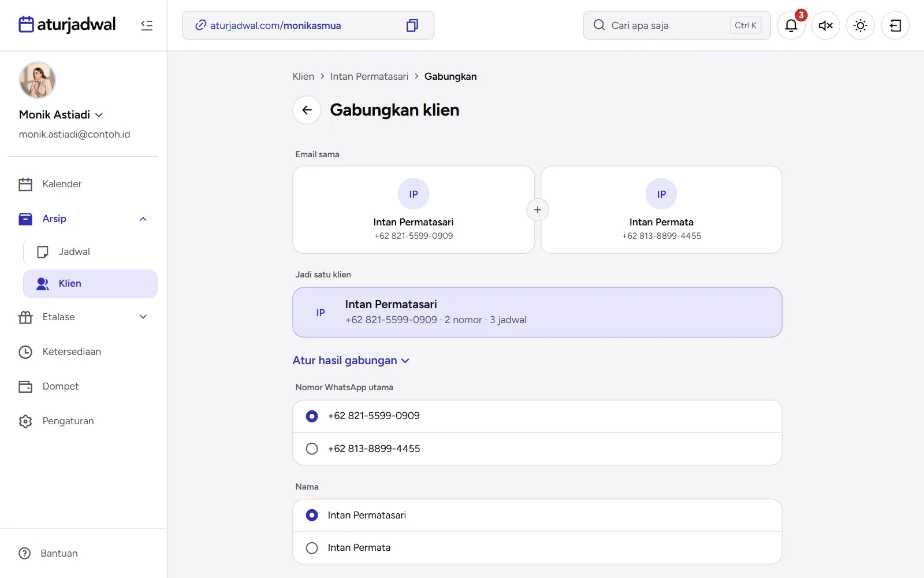Image resolution: width=924 pixels, height=578 pixels.
Task: Choose the name Intan Permatasari radio
Action: tap(312, 515)
